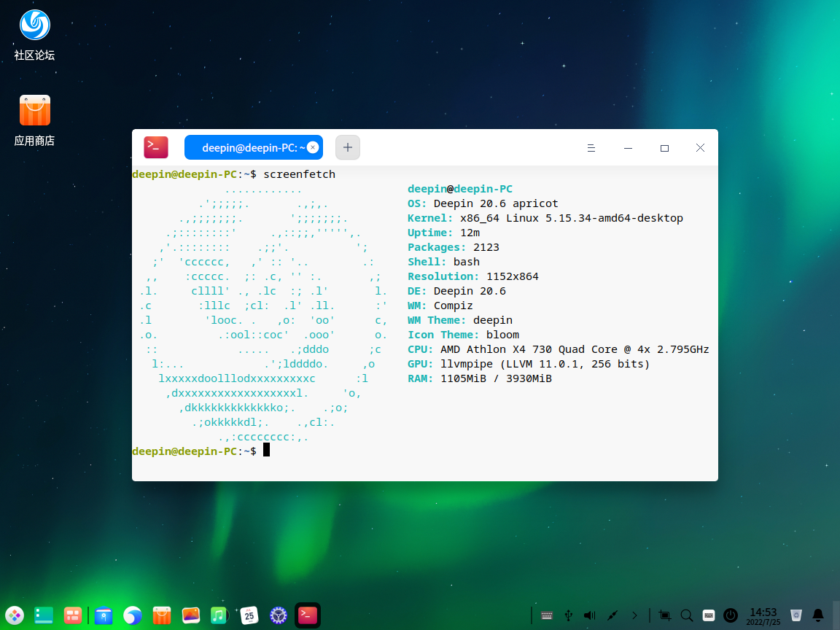The width and height of the screenshot is (840, 630).
Task: Open the Deepin launcher in the dock
Action: coord(15,615)
